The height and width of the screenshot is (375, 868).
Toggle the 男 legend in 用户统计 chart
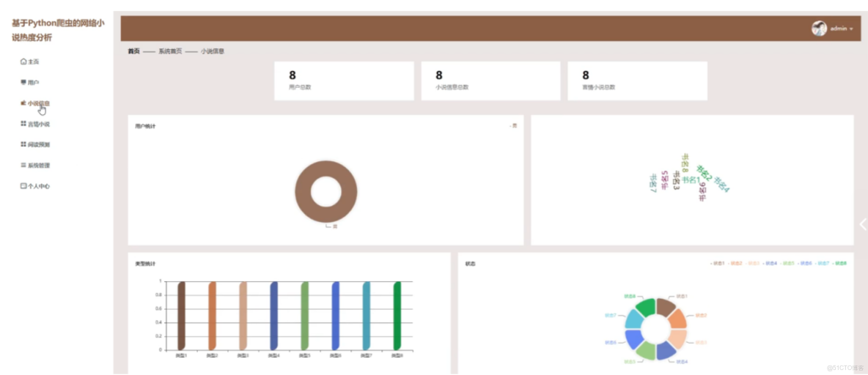(513, 126)
